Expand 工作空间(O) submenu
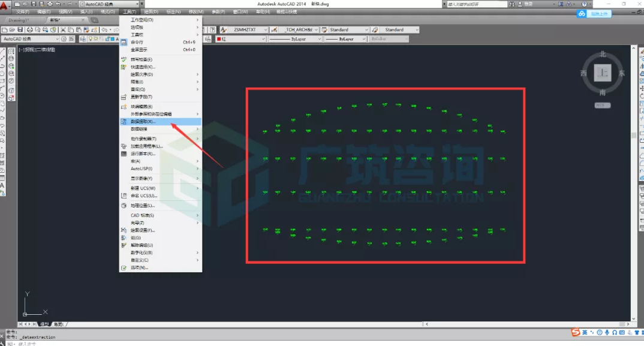 pyautogui.click(x=161, y=20)
